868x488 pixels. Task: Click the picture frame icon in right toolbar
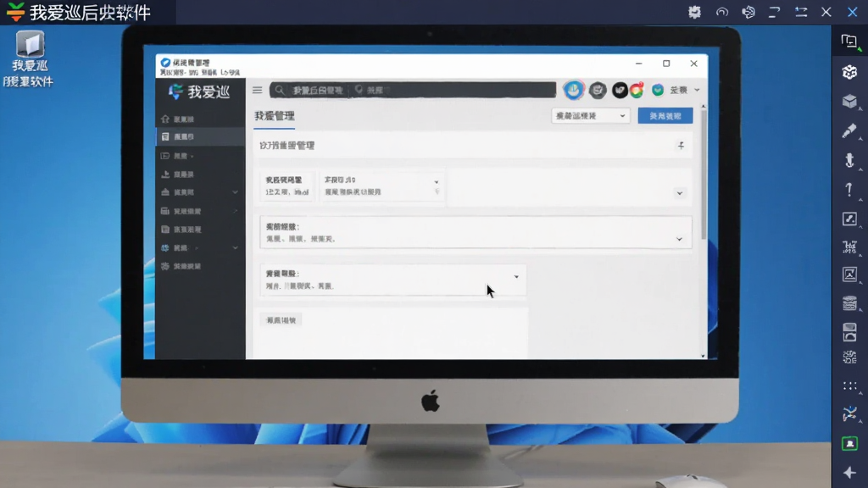coord(849,274)
